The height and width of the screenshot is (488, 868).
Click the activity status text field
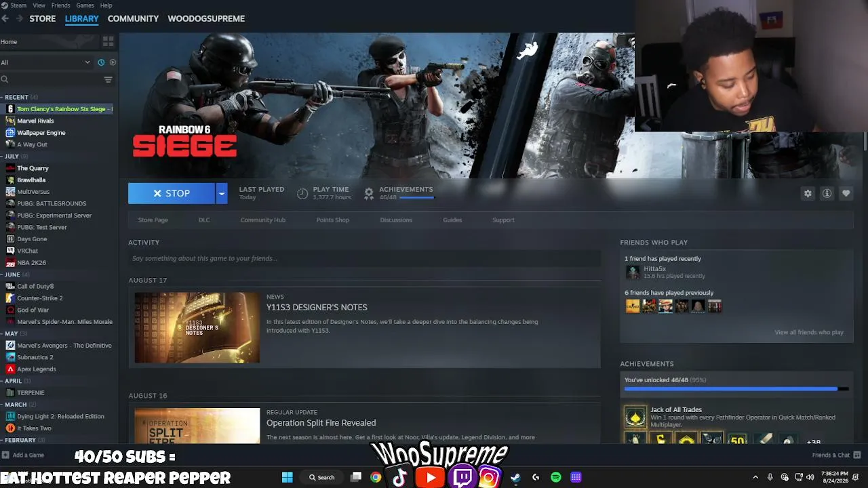point(365,258)
